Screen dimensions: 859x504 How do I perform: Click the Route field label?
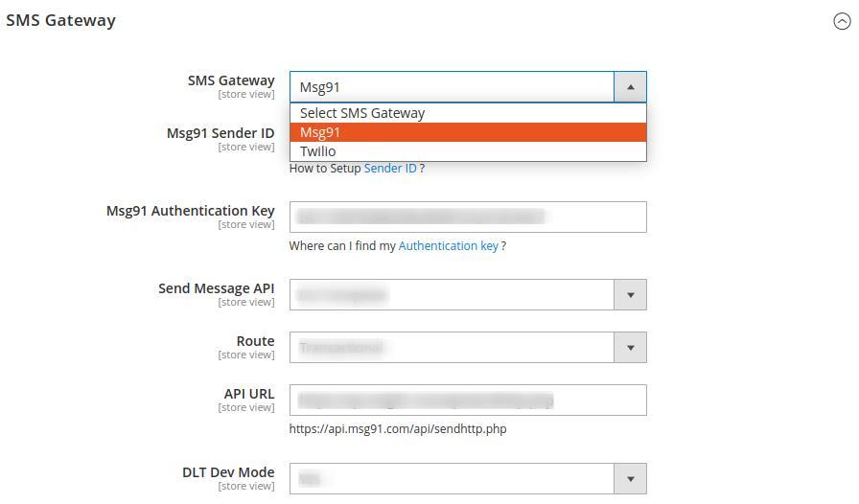(x=255, y=341)
